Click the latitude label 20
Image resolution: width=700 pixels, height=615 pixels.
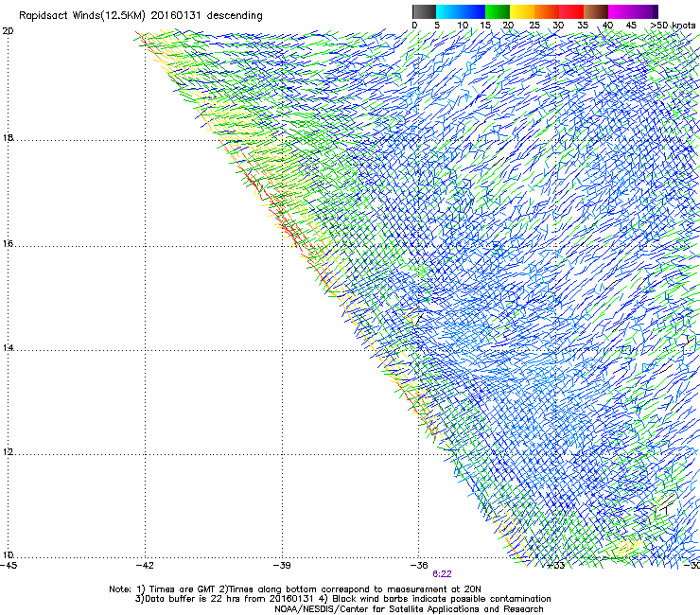(8, 31)
